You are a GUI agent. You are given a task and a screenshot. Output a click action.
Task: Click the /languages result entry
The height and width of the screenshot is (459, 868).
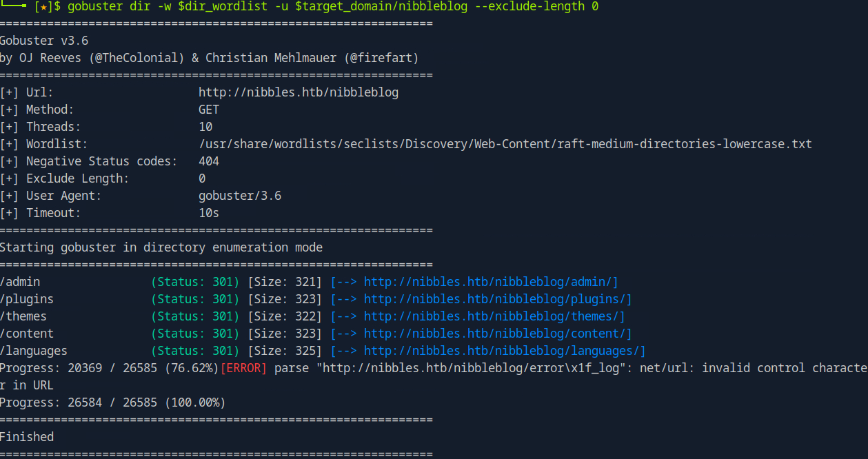[34, 351]
